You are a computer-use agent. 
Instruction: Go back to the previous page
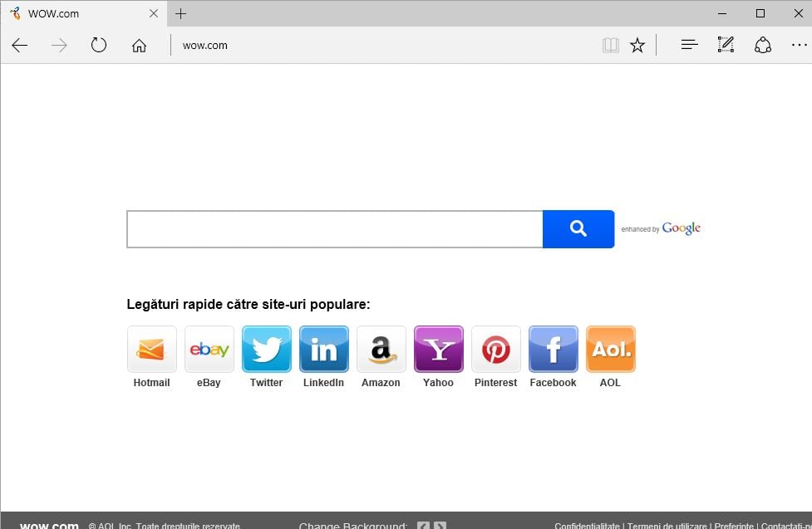(x=20, y=46)
